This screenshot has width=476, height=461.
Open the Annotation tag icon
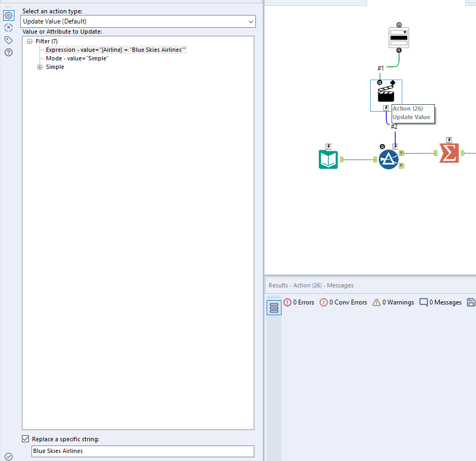(9, 40)
